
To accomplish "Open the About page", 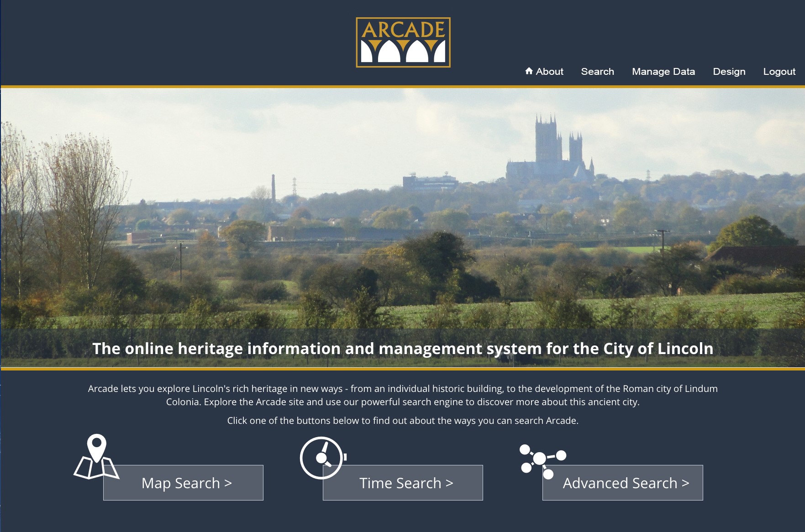I will point(549,72).
